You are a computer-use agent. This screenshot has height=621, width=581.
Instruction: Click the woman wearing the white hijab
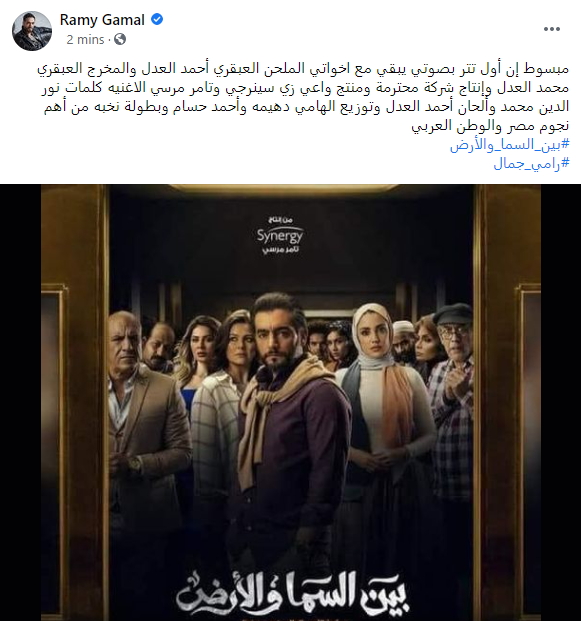pos(382,396)
